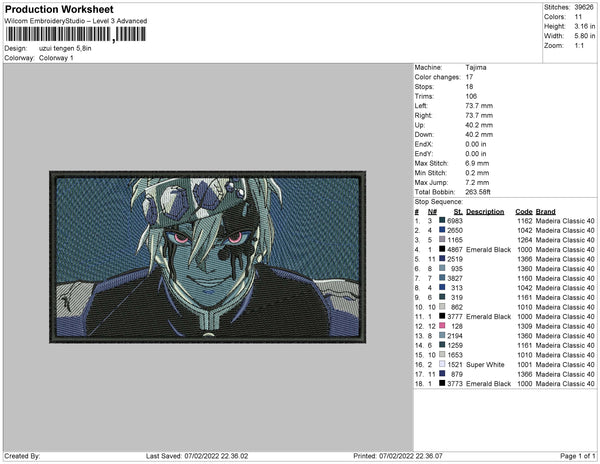The image size is (600, 464).
Task: Click the navy swatch in stop row 17
Action: (x=442, y=374)
